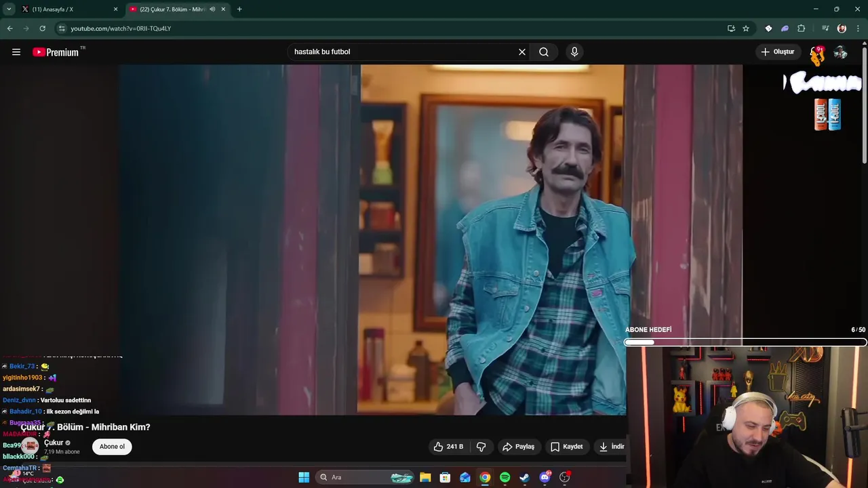Expand the Chrome tab search dropdown

[x=9, y=9]
